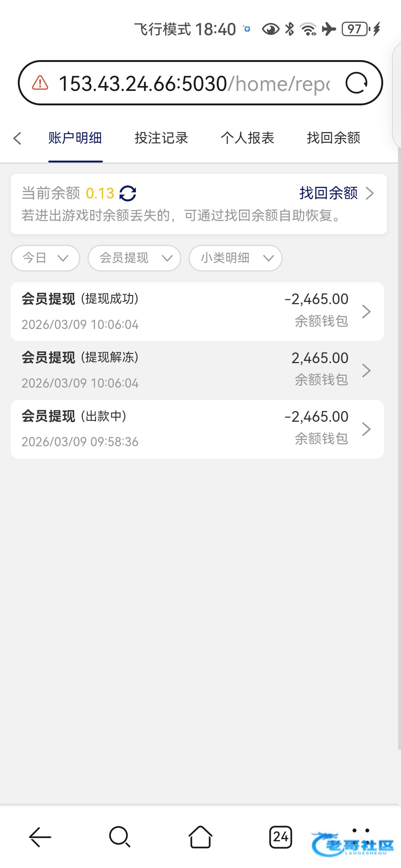This screenshot has width=401, height=868.
Task: Open the 提现成功 withdrawal record details
Action: point(197,312)
